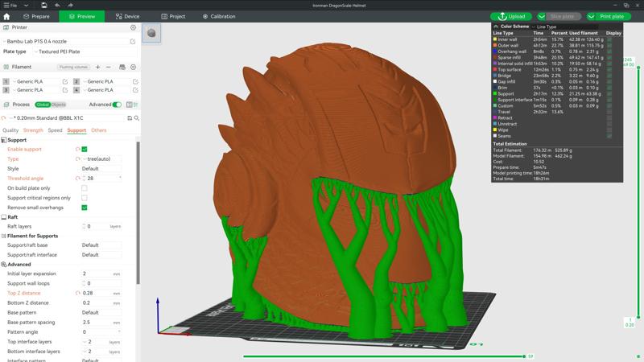Switch to the Prepare tab

click(x=36, y=16)
